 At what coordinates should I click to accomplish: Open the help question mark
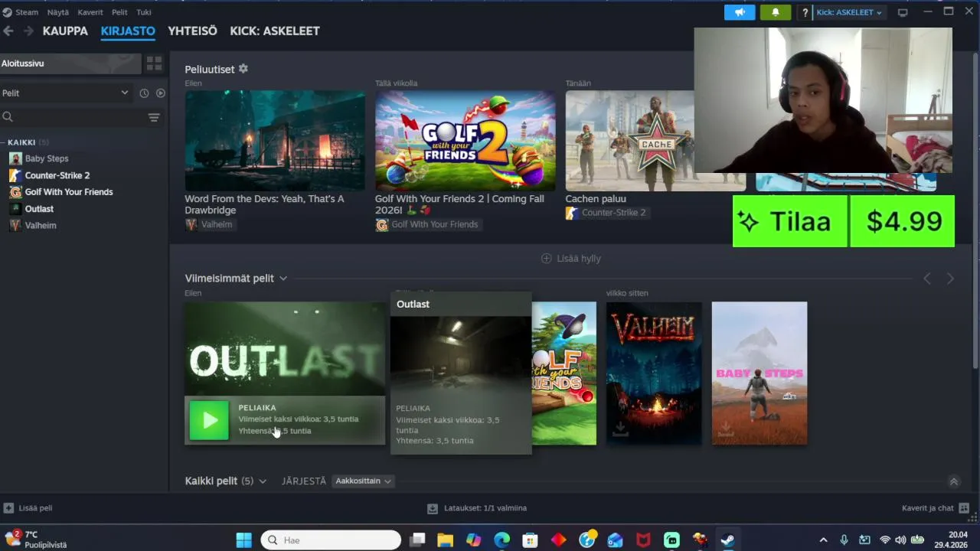(805, 12)
